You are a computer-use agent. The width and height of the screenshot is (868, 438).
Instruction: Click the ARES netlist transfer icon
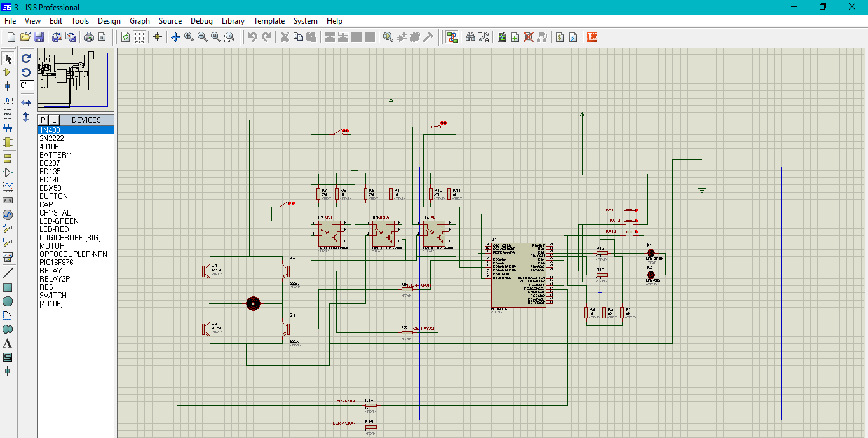click(x=592, y=37)
